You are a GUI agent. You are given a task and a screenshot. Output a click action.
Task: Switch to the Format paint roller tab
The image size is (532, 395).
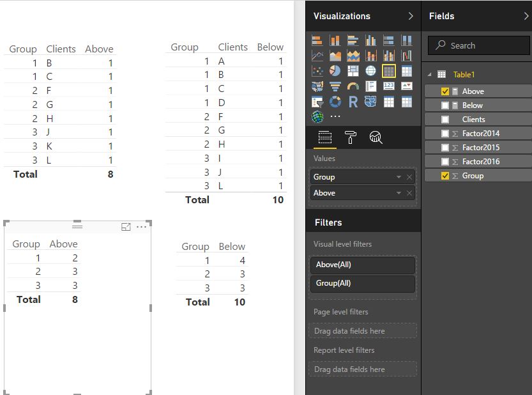pos(350,137)
